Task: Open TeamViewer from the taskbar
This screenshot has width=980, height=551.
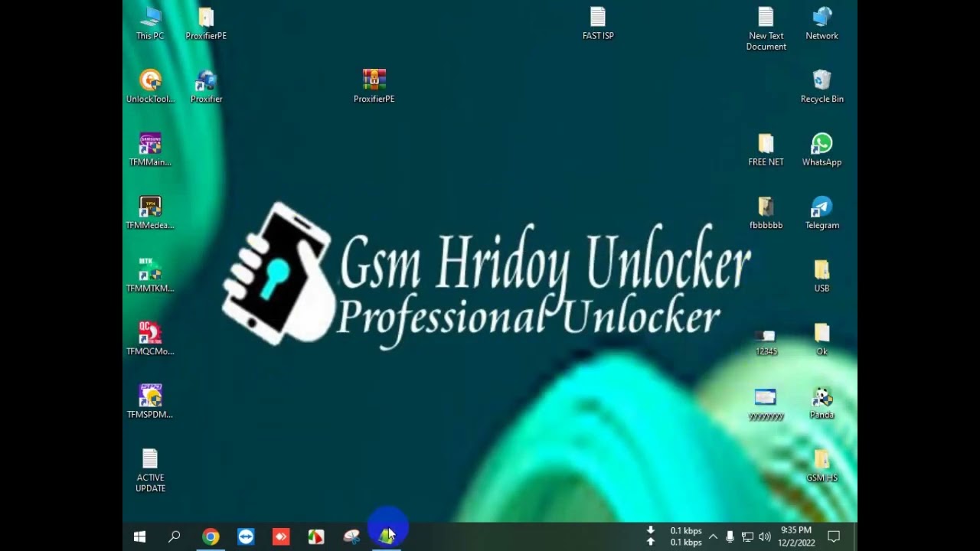Action: pyautogui.click(x=246, y=536)
